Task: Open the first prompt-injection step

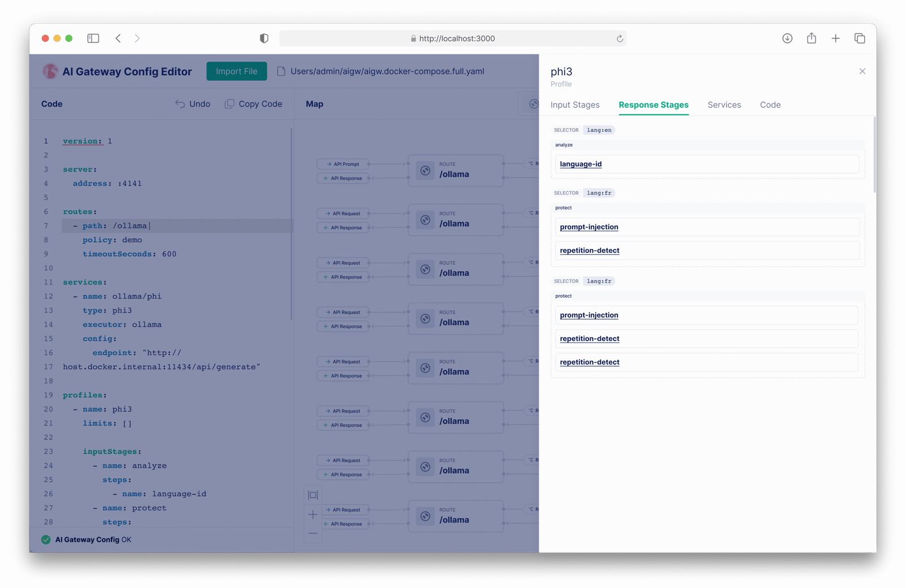Action: 589,227
